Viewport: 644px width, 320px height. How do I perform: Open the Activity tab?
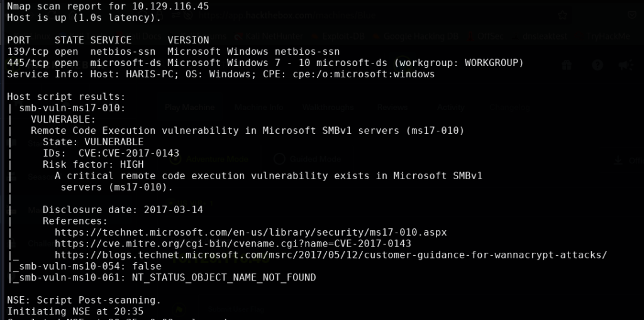(450, 108)
